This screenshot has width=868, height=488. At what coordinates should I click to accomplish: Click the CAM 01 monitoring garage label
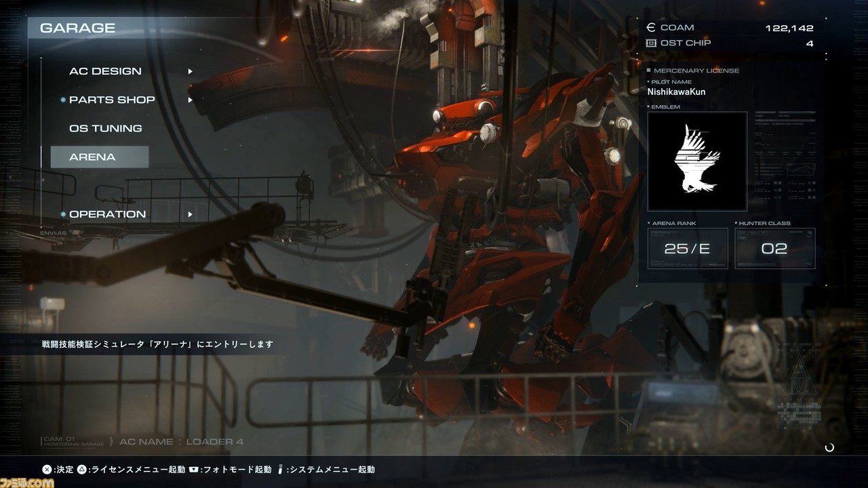tap(73, 441)
